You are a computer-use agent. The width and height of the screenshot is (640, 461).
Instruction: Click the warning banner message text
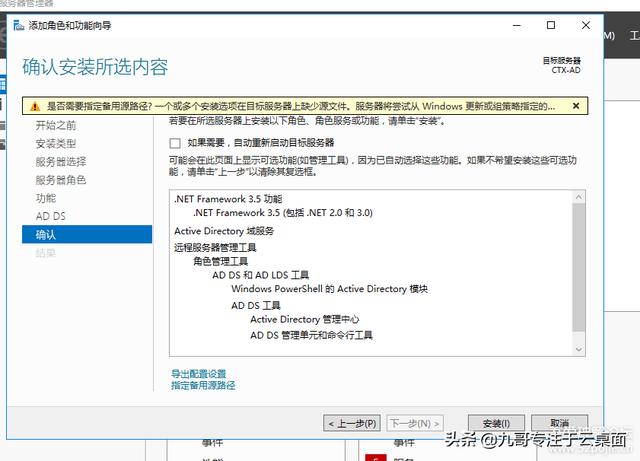301,107
